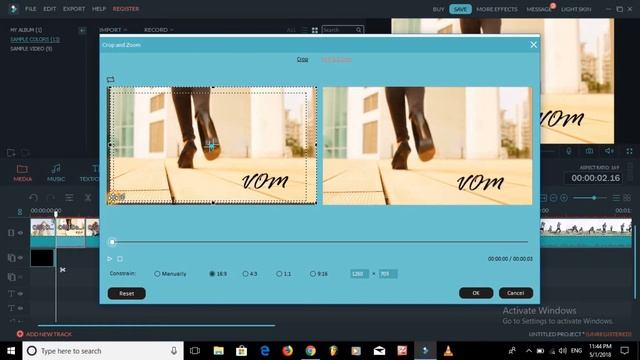This screenshot has height=360, width=640.
Task: Open the FILE menu
Action: (31, 9)
